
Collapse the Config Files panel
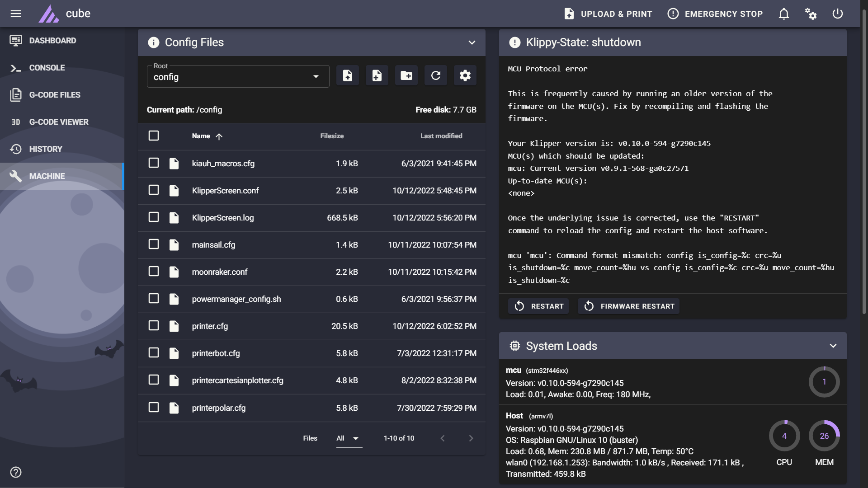tap(472, 42)
